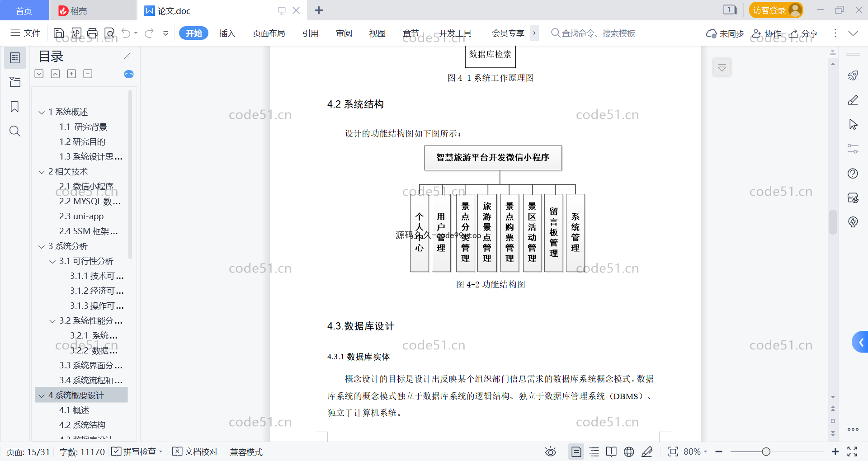Click the writing mode pen icon in status bar

pos(647,452)
